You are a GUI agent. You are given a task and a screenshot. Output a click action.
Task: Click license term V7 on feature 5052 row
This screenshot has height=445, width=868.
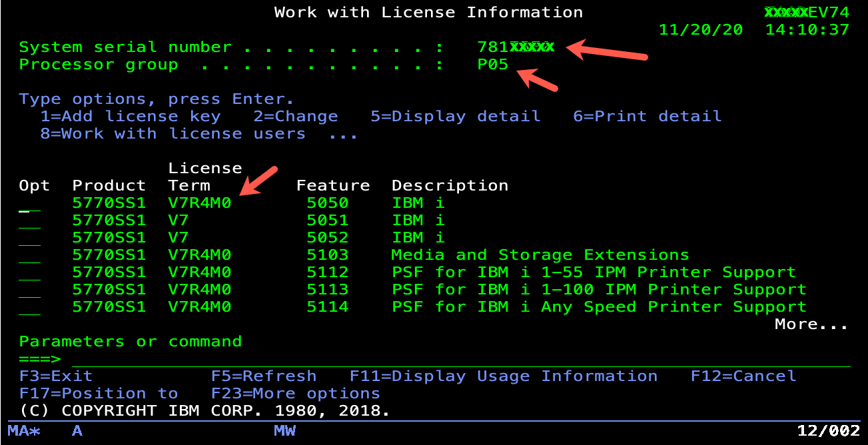(179, 238)
